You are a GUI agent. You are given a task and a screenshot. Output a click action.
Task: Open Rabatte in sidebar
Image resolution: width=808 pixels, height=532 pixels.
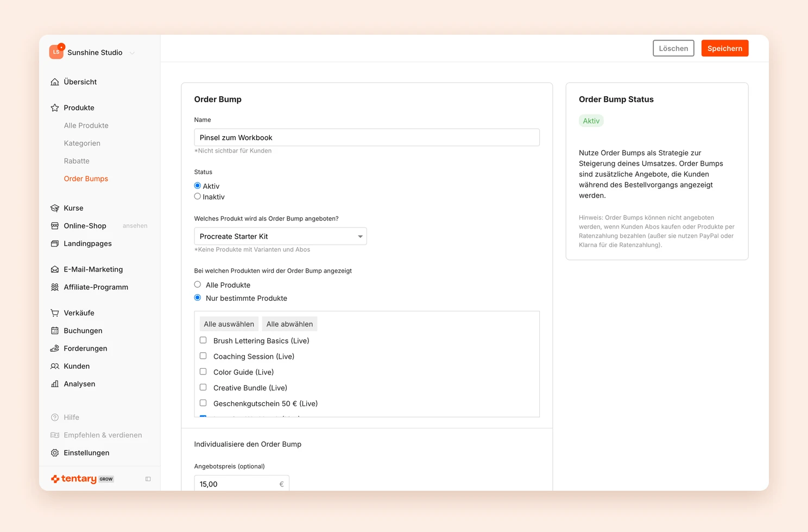point(77,161)
